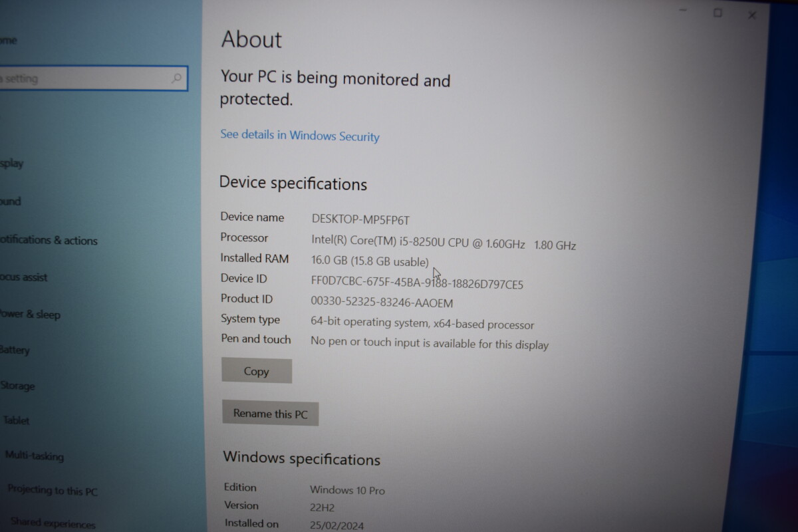Click the Rename this PC button
Image resolution: width=798 pixels, height=532 pixels.
coord(270,414)
